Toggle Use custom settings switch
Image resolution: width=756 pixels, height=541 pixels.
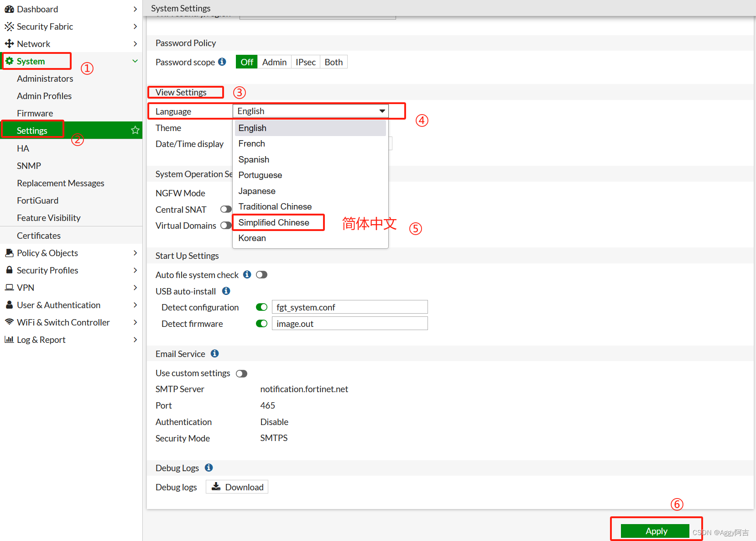point(241,373)
